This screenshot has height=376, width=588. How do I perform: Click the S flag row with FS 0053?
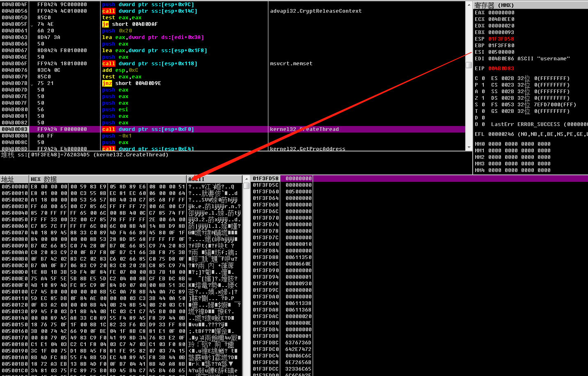pyautogui.click(x=526, y=105)
